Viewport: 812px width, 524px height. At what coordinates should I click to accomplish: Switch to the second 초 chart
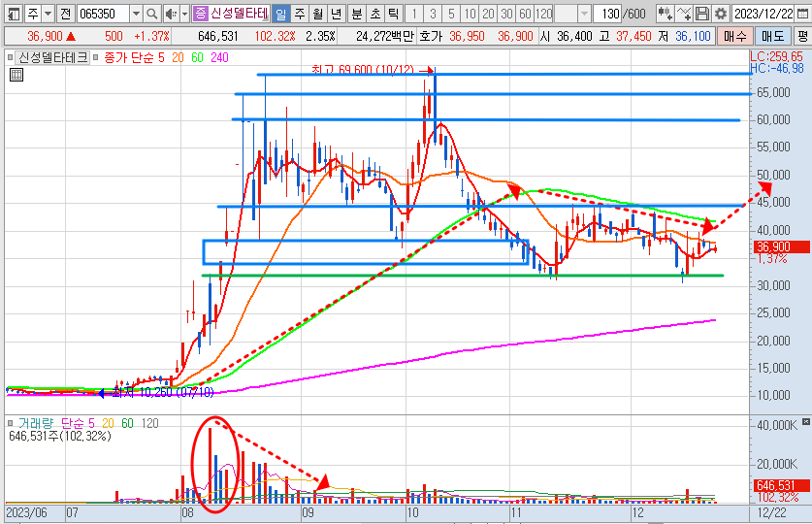(x=375, y=14)
